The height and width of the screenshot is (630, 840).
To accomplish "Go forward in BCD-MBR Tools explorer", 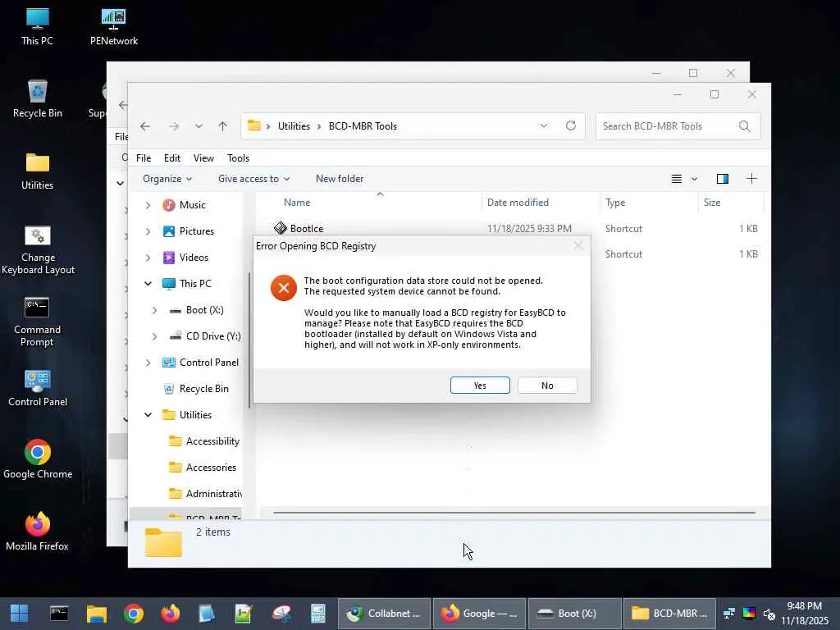I will tap(174, 126).
